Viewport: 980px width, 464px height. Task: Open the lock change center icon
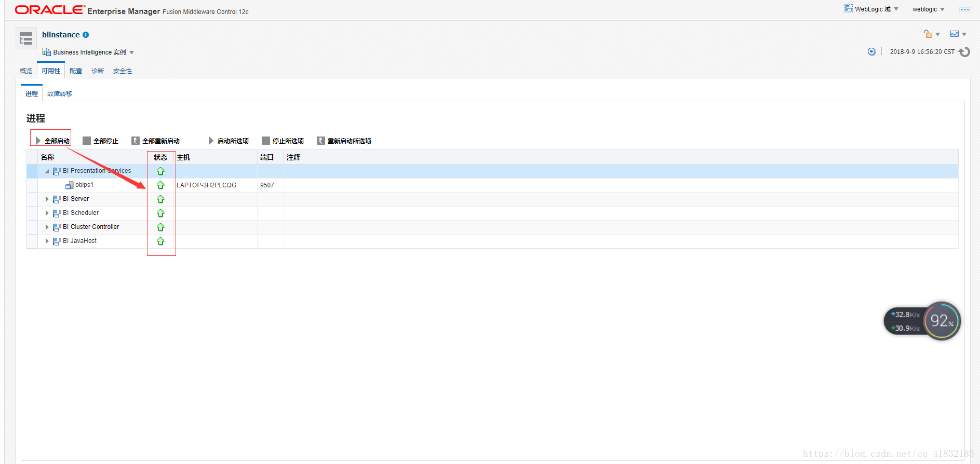pyautogui.click(x=928, y=34)
